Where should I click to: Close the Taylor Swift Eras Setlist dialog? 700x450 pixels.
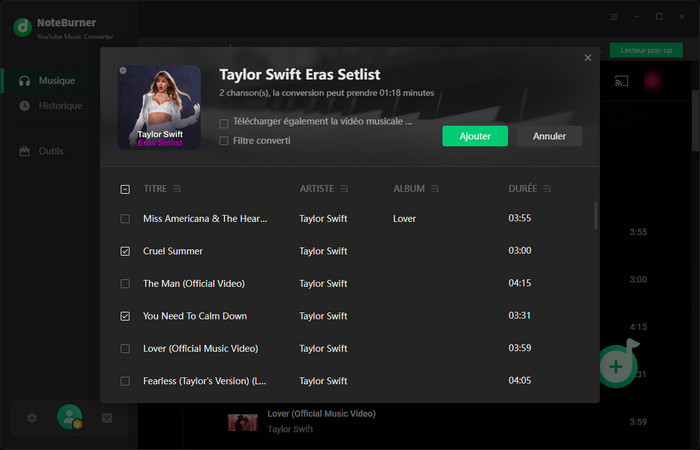point(588,58)
